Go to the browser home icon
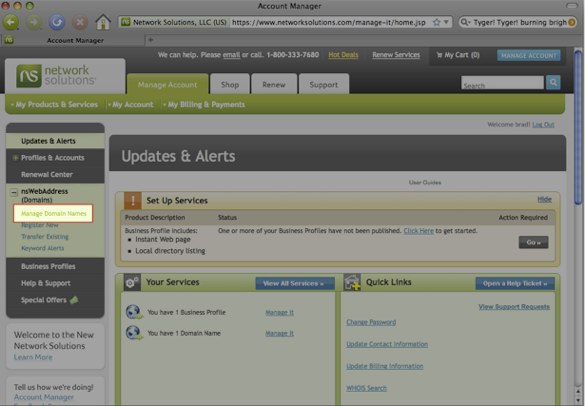585x406 pixels. [x=103, y=22]
